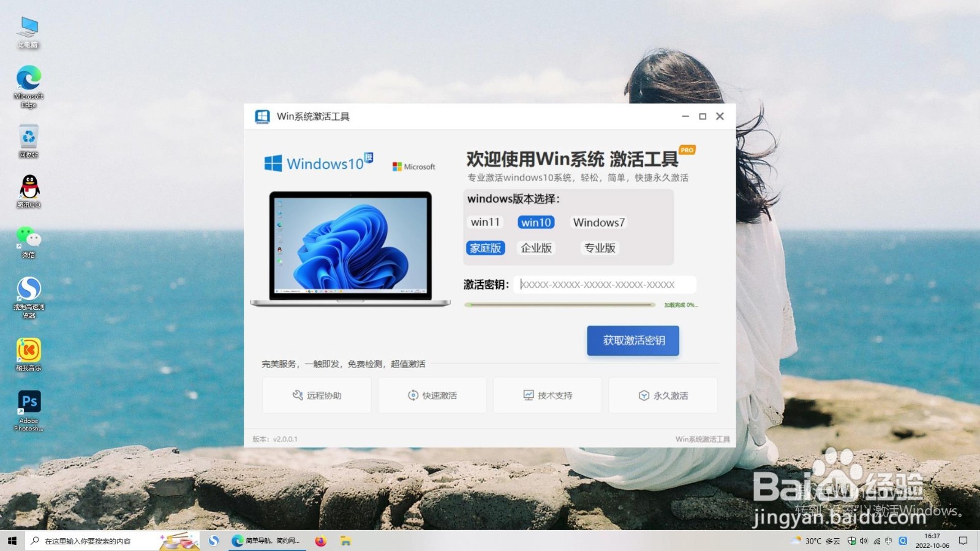This screenshot has width=980, height=551.
Task: Open the 此电脑 desktop icon
Action: 28,32
